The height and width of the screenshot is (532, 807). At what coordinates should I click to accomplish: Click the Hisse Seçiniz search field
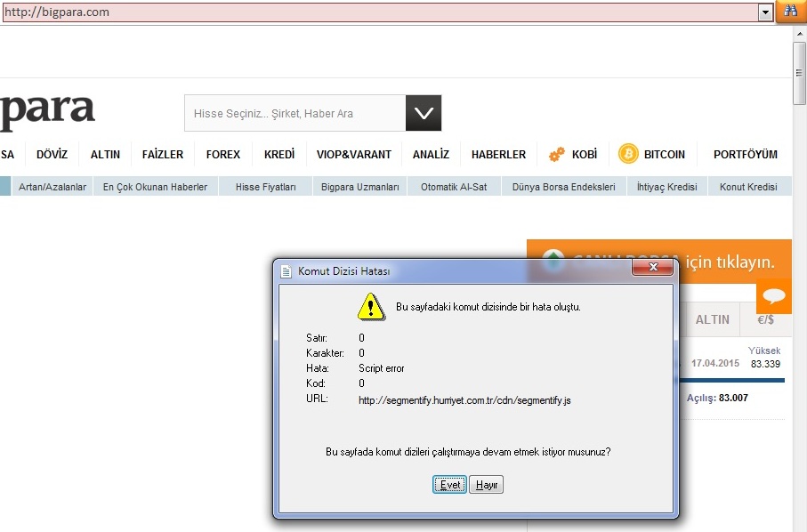coord(295,114)
